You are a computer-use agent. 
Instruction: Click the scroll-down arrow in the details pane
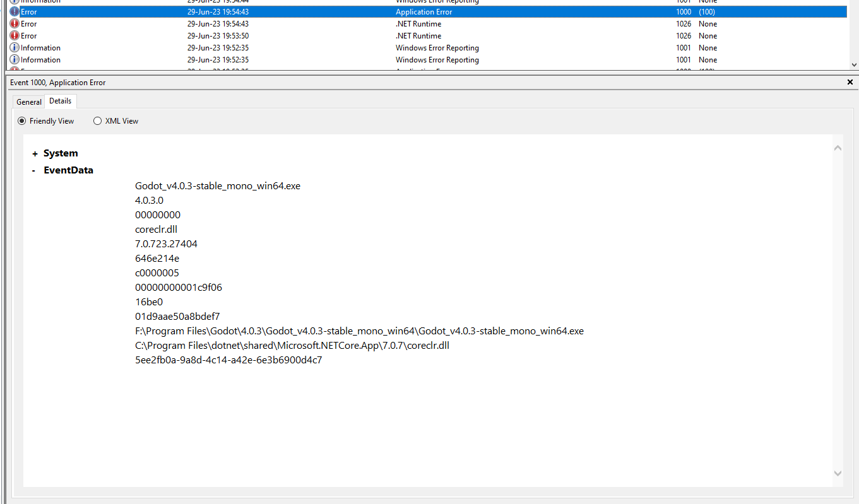coord(838,472)
